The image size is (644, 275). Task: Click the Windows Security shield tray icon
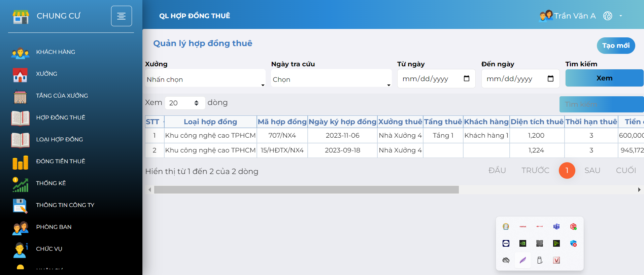573,243
